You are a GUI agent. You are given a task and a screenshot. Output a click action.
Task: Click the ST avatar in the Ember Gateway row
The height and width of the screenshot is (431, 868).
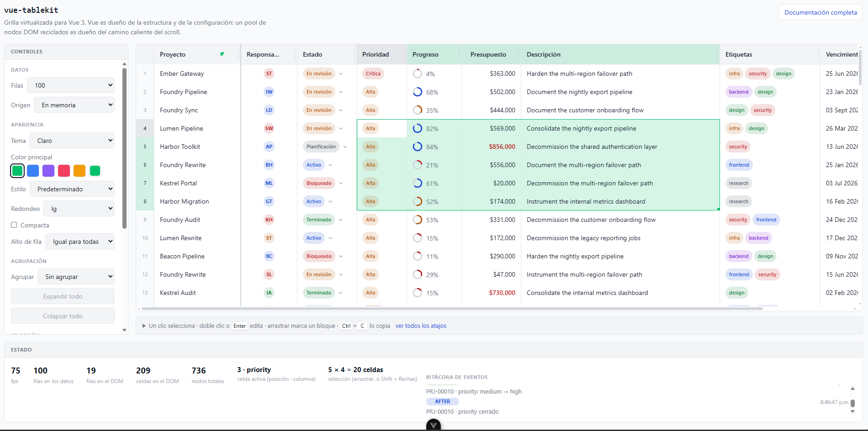[269, 74]
